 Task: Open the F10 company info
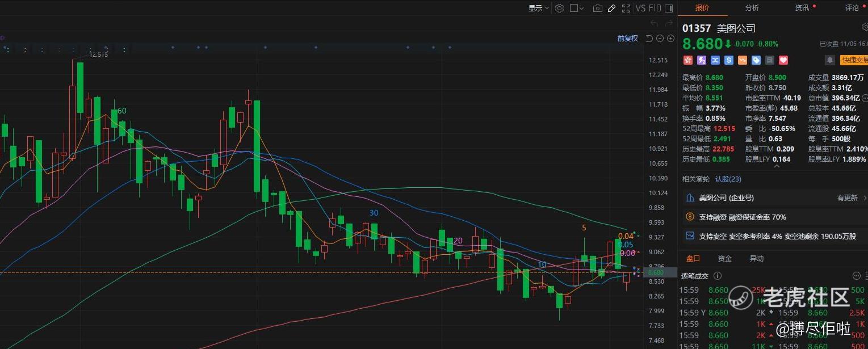click(655, 8)
